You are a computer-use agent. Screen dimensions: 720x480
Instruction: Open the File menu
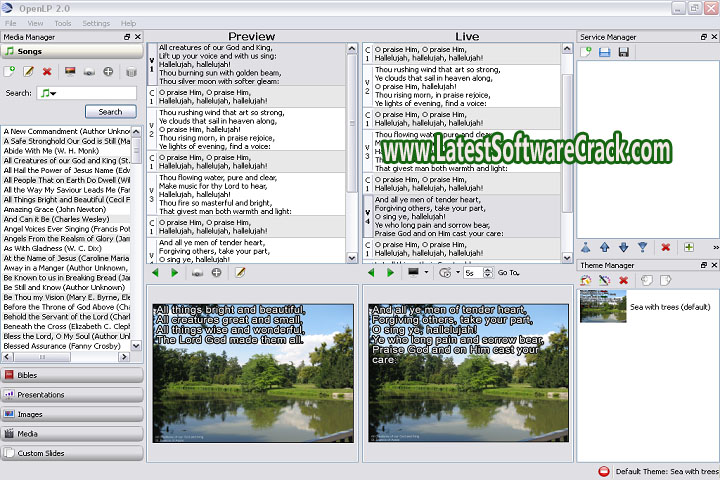[x=10, y=23]
